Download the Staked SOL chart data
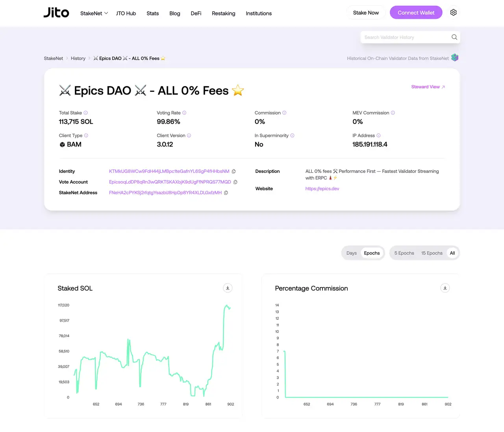This screenshot has width=504, height=432. (227, 288)
